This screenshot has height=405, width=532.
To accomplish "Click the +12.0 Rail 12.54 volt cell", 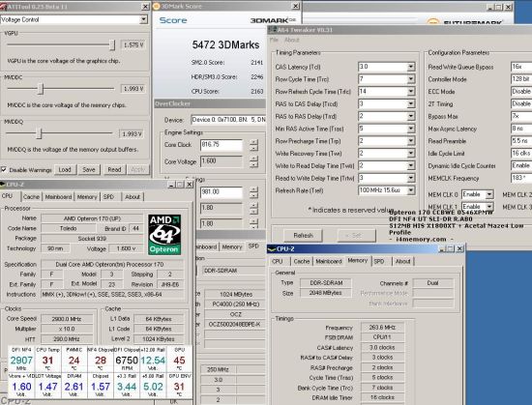I will coord(153,359).
